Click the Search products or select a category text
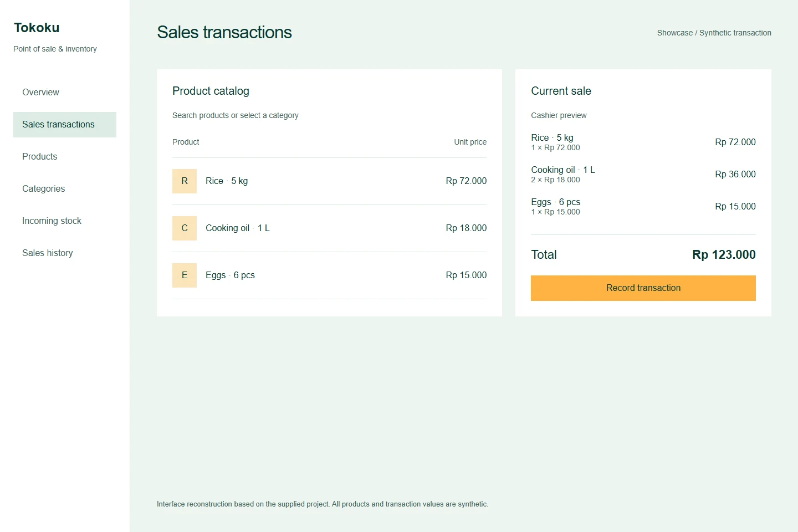 (236, 115)
